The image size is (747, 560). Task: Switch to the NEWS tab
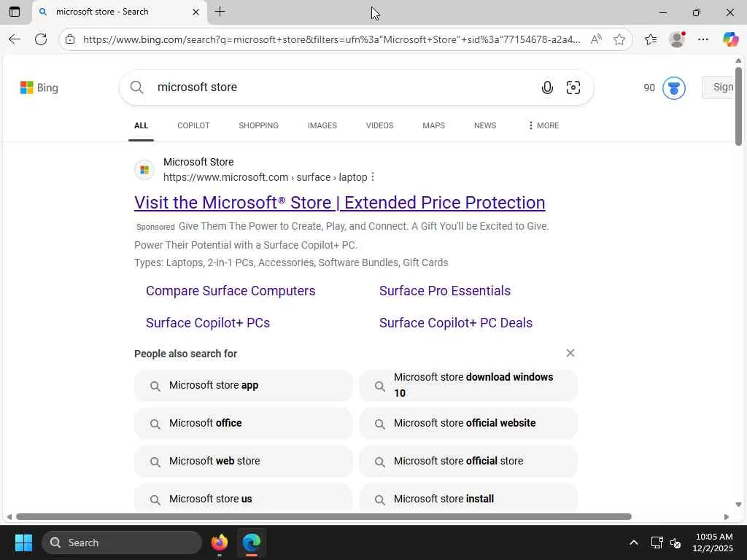[x=485, y=125]
